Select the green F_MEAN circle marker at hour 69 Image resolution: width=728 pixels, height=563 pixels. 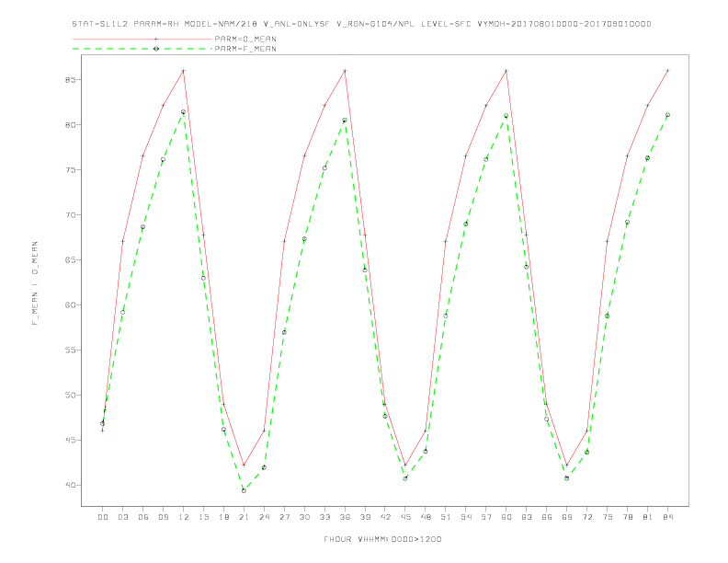pyautogui.click(x=567, y=478)
